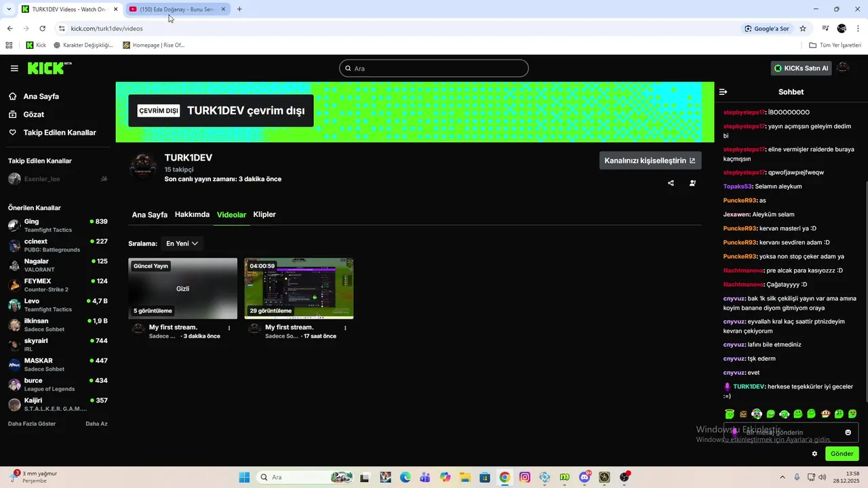
Task: Open the Güncel Yayın Gizli thumbnail
Action: coord(183,289)
